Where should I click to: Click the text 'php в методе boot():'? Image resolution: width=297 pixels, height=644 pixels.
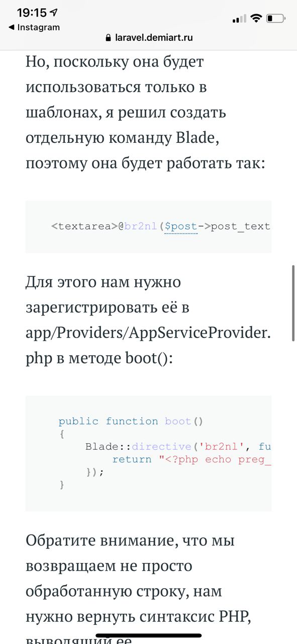pos(99,359)
